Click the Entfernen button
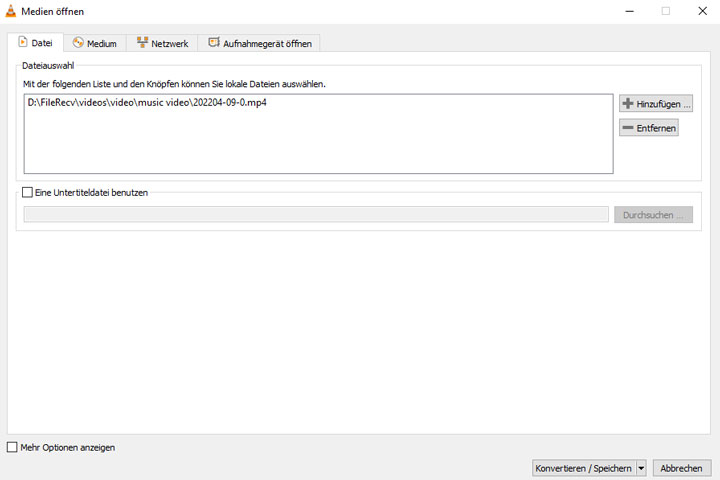Viewport: 720px width, 480px height. point(649,128)
